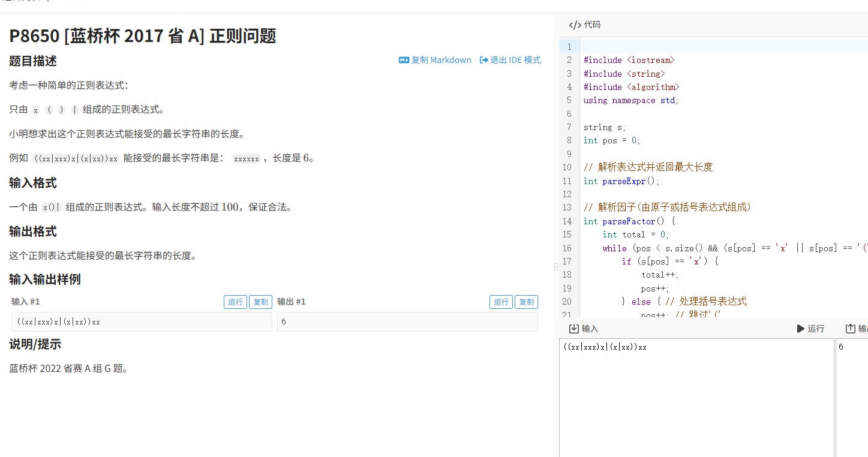The width and height of the screenshot is (868, 457).
Task: Click the panel splitter grip handle
Action: click(x=555, y=267)
